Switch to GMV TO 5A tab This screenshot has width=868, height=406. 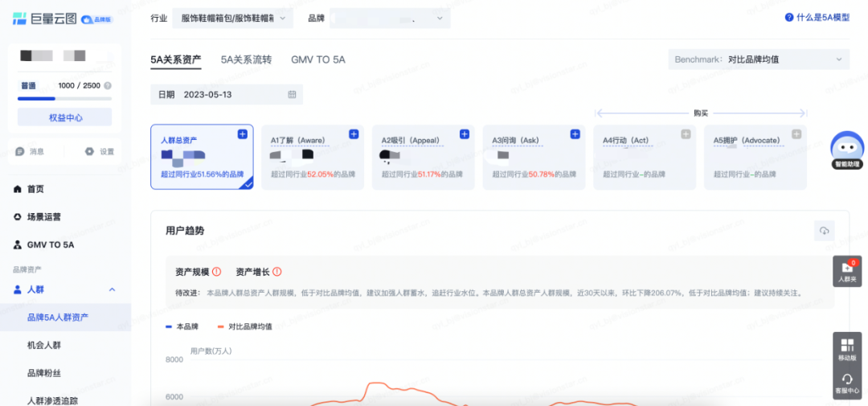click(318, 59)
